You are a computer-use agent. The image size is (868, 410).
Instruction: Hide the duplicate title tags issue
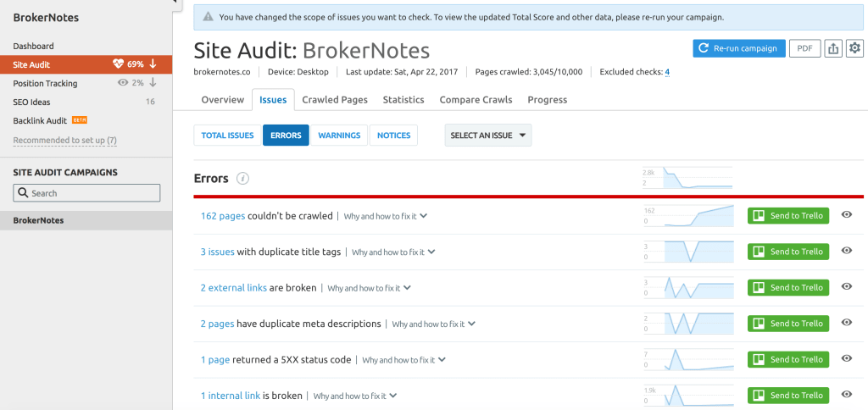pyautogui.click(x=847, y=251)
